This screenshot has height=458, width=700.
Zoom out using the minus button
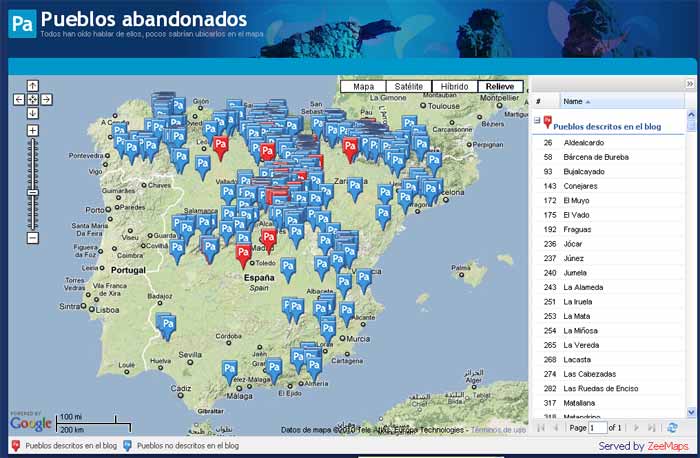click(x=32, y=238)
